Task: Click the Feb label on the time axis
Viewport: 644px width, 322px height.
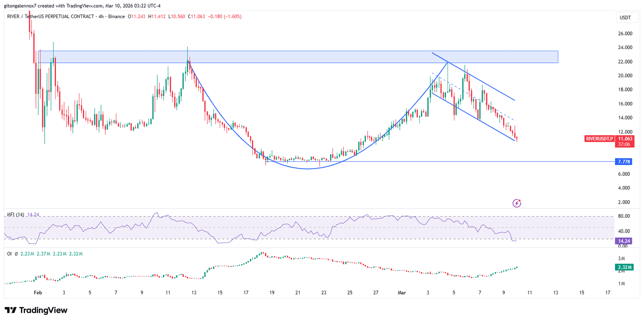Action: tap(38, 293)
